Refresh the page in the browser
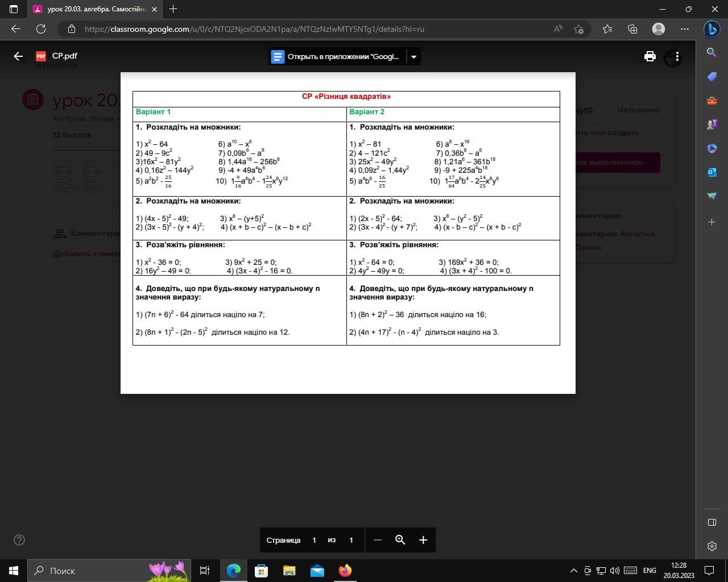 [x=41, y=29]
